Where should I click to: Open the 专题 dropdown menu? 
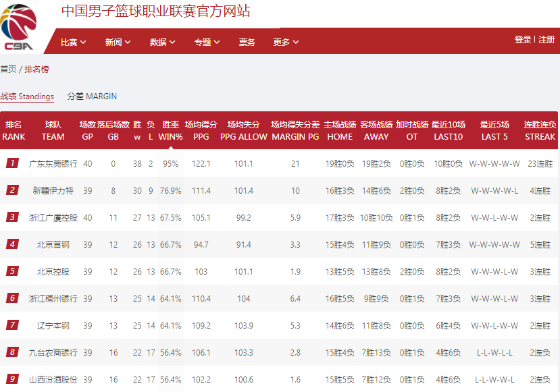click(x=207, y=42)
